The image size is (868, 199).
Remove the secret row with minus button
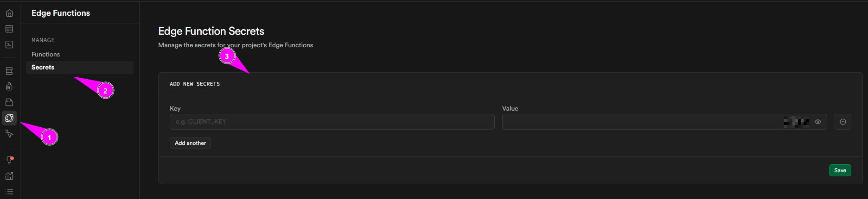click(x=843, y=122)
